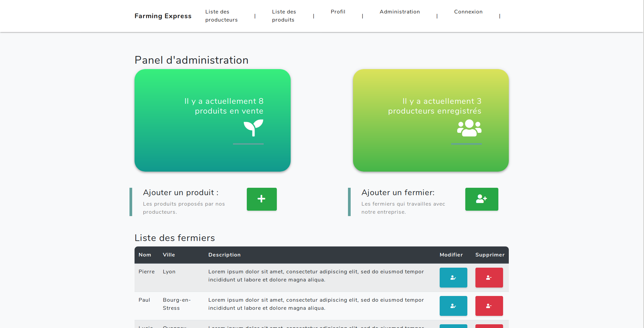This screenshot has width=644, height=328.
Task: Click Paul's Lorem ipsum description text
Action: tap(316, 304)
